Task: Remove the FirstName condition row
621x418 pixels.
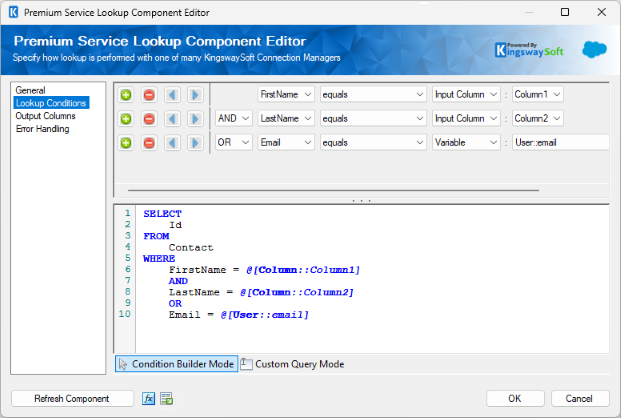Action: (x=149, y=95)
